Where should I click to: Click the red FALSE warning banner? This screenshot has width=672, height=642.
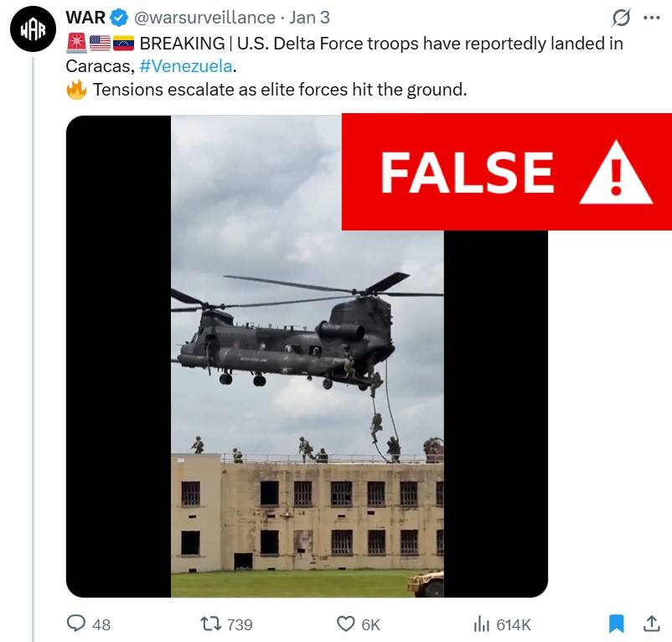pos(507,172)
